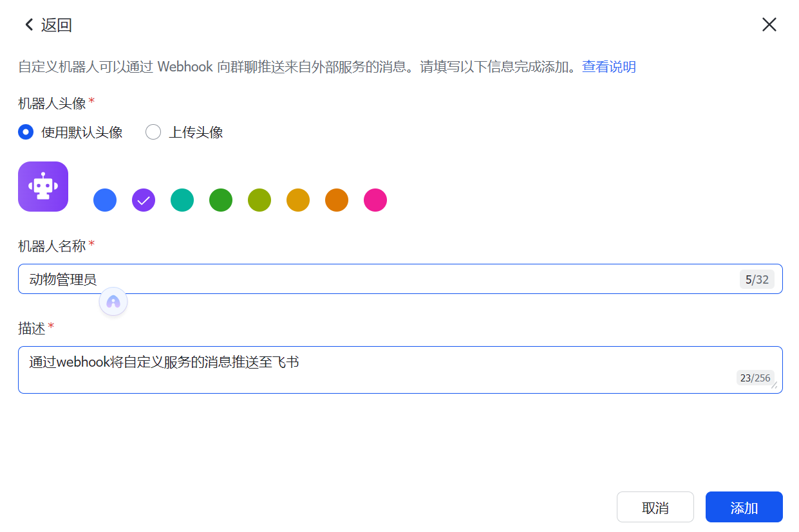
Task: Click the description textarea resize handle
Action: (x=774, y=385)
